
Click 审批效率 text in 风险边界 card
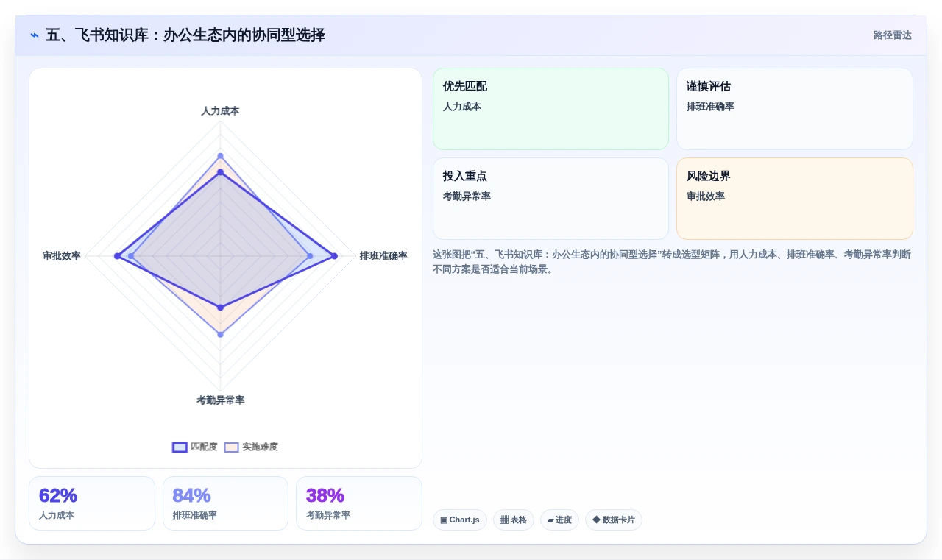click(x=706, y=196)
